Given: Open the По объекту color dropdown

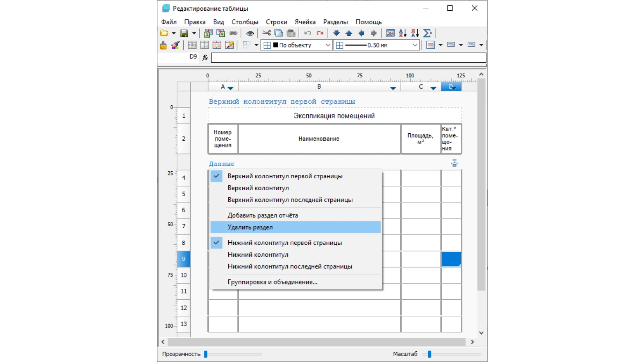Looking at the screenshot, I should 328,45.
